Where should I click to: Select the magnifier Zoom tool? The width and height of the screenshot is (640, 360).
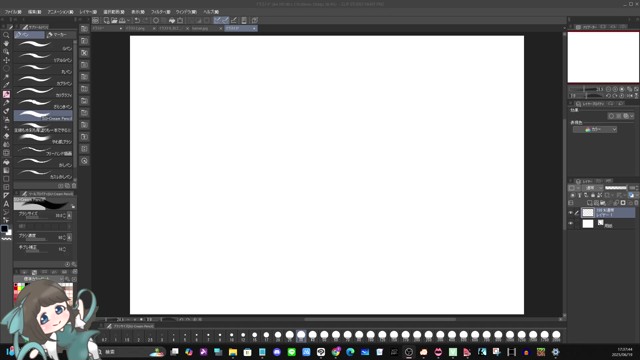(6, 35)
